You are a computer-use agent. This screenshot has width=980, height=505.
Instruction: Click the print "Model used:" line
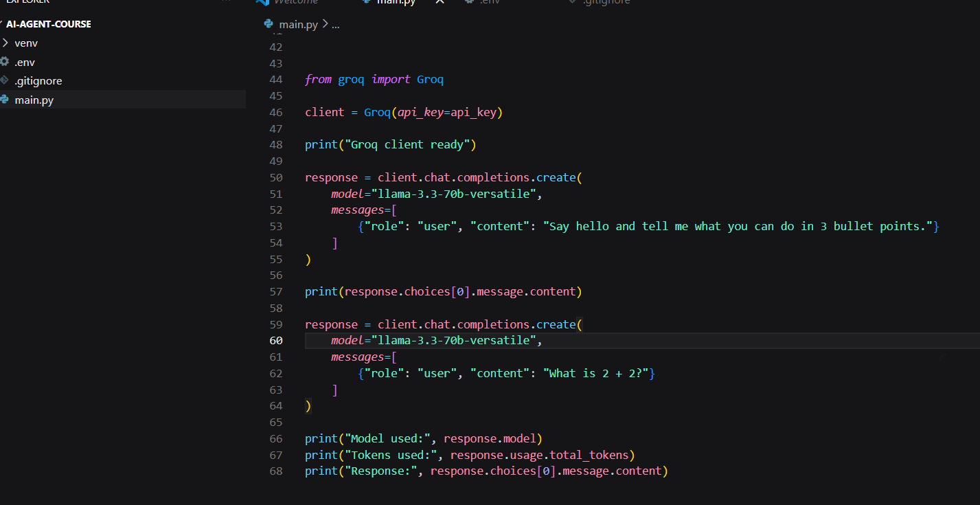point(424,438)
